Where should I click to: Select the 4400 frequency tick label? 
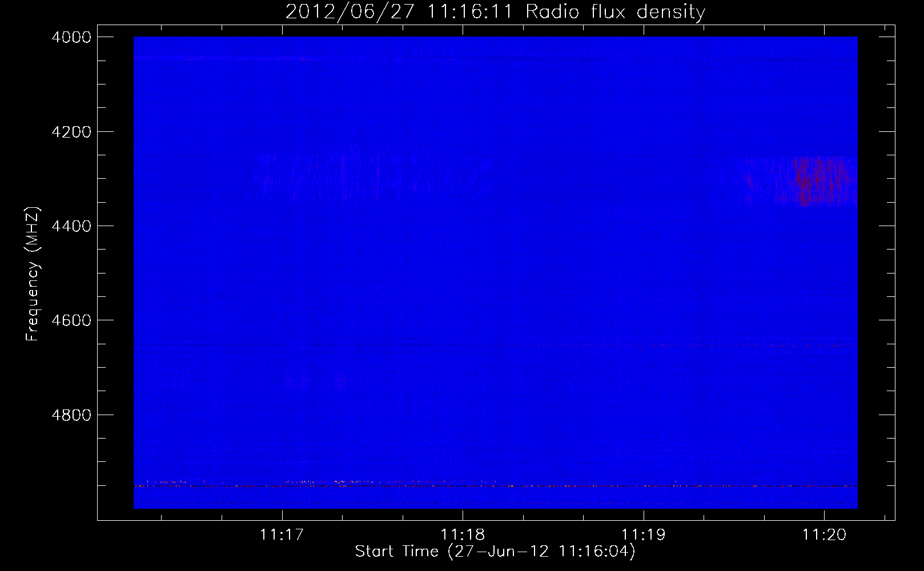pyautogui.click(x=71, y=226)
